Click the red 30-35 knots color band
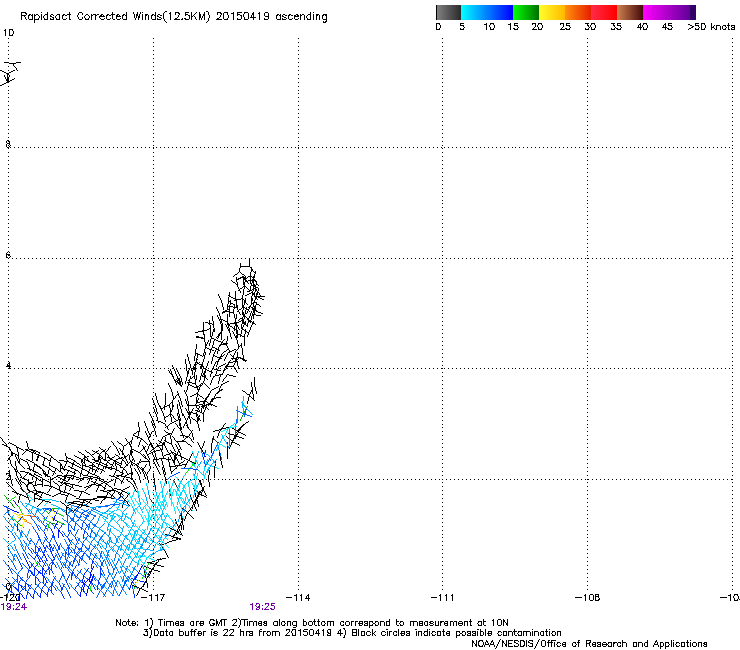740x650 pixels. [604, 12]
